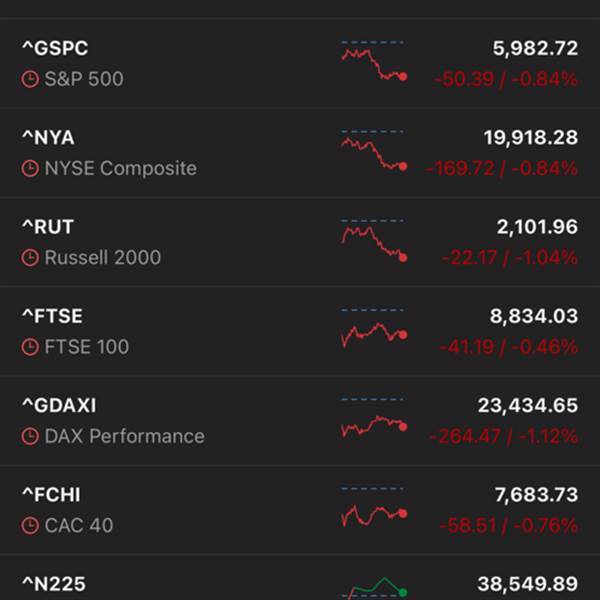Tap the CAC 40 price 7,683.73
Screen dimensions: 600x600
(536, 495)
